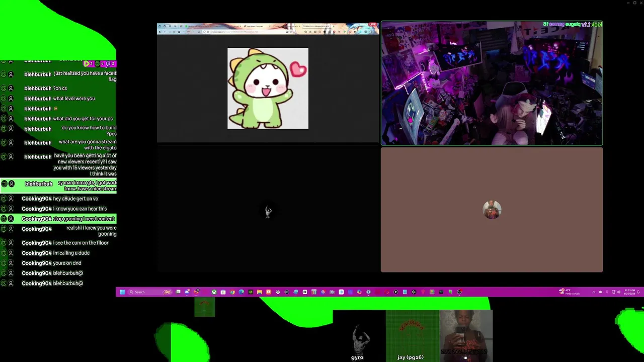Open the OneDrive cloud tray icon

(600, 292)
